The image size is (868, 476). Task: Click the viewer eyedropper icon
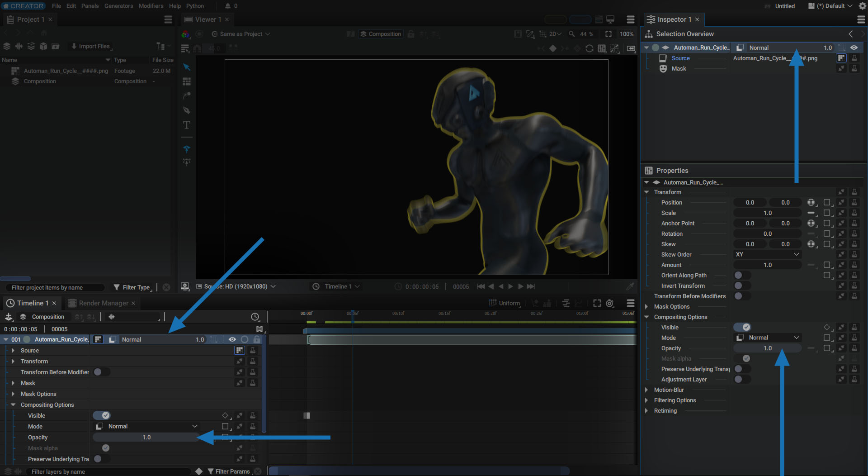630,286
